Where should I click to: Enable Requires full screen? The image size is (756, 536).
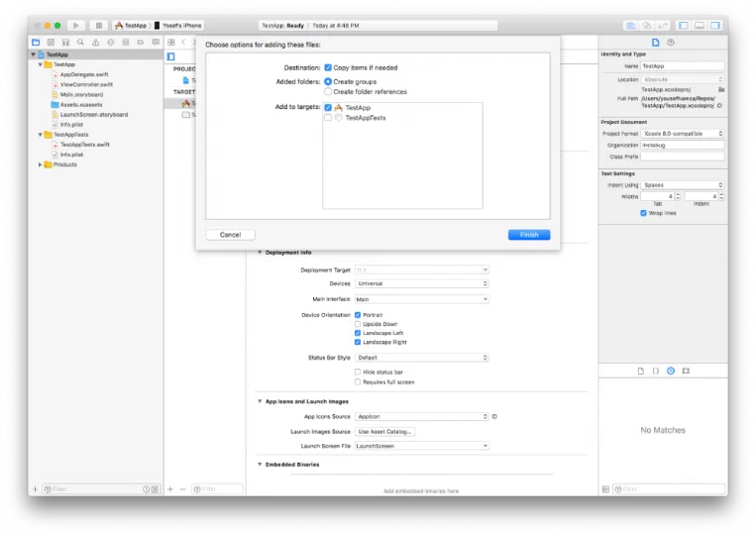point(358,382)
